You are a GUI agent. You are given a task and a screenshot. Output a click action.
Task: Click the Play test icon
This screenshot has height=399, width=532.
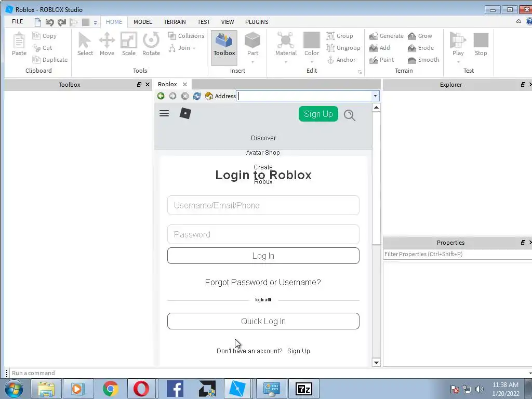point(458,40)
